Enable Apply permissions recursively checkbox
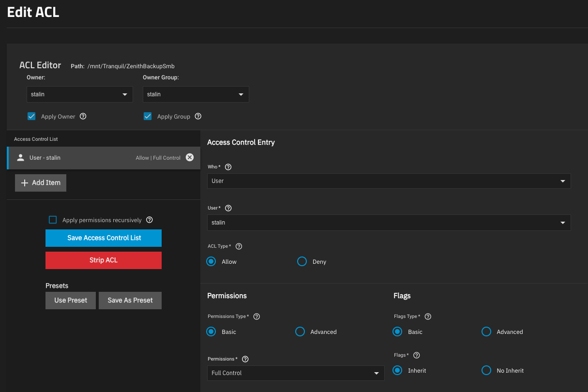Viewport: 588px width, 392px height. point(53,220)
